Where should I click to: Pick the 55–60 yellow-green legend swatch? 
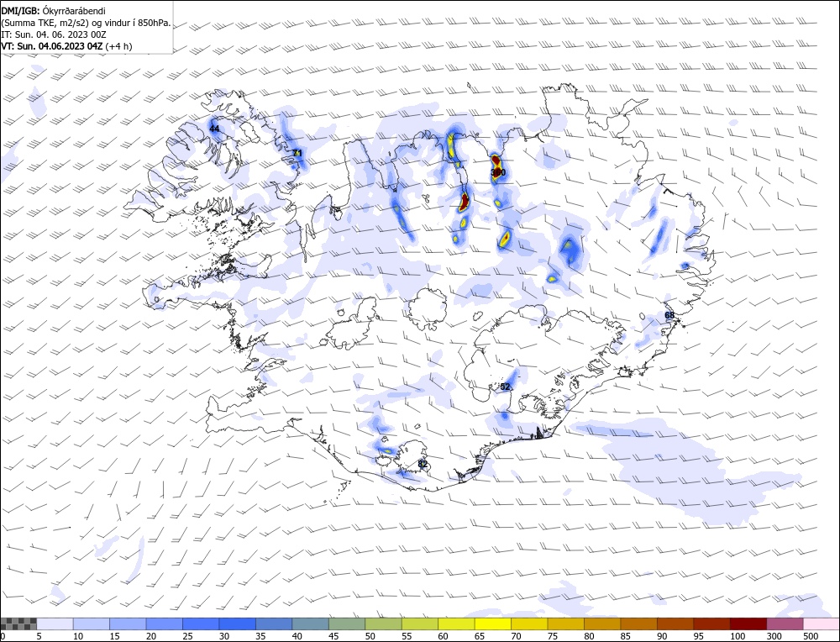coord(420,624)
